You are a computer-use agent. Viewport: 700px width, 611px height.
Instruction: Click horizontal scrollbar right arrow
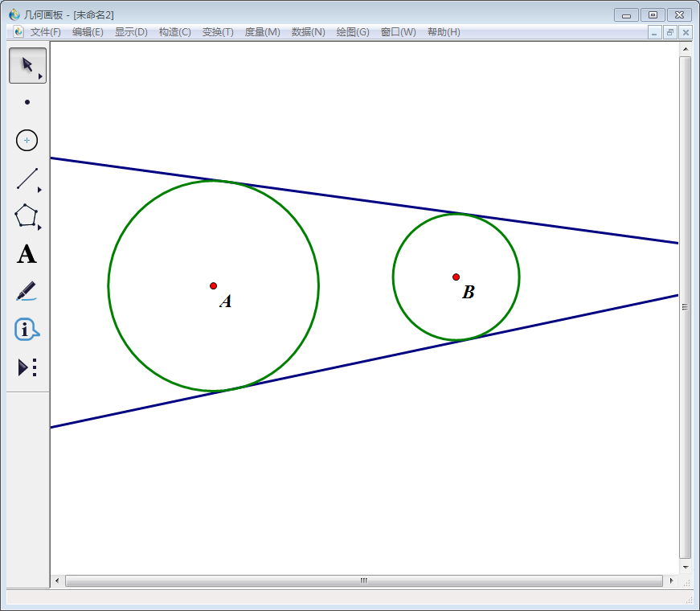pos(672,580)
